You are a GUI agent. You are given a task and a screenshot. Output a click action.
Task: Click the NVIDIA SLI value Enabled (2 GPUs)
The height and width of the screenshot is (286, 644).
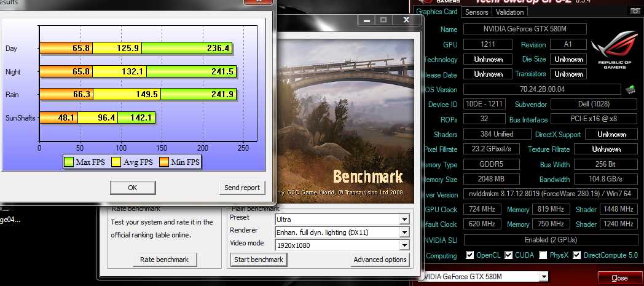551,240
